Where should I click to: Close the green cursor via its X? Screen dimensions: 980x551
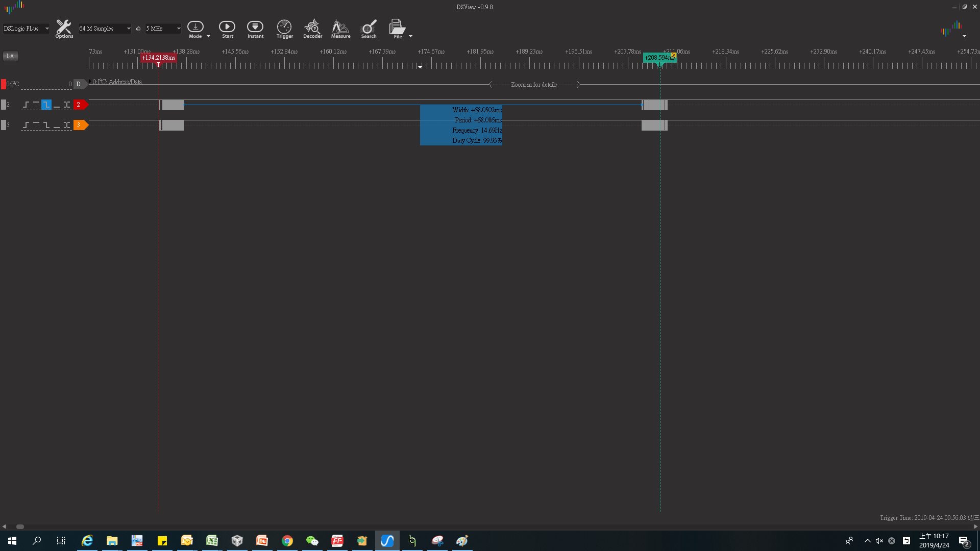click(674, 55)
